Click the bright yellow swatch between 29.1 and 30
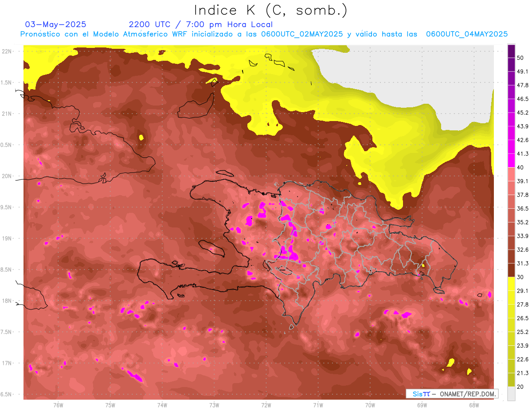Image resolution: width=532 pixels, height=411 pixels. 511,284
